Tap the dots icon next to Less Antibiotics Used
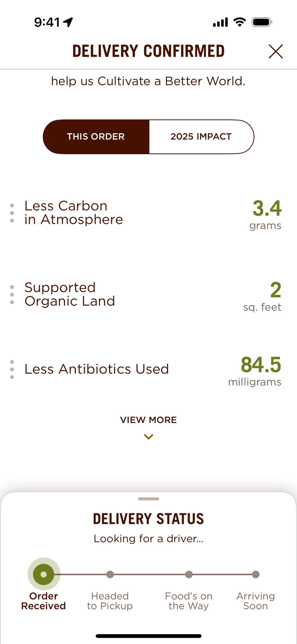Image resolution: width=297 pixels, height=644 pixels. point(12,369)
